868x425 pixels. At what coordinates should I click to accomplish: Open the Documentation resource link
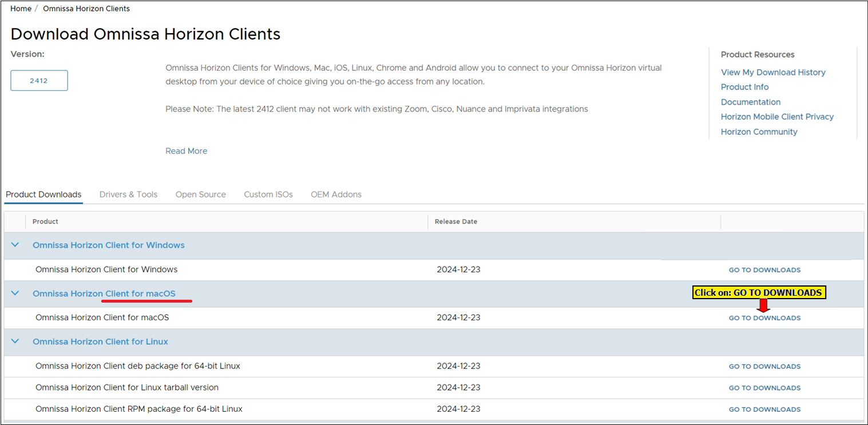[x=751, y=102]
